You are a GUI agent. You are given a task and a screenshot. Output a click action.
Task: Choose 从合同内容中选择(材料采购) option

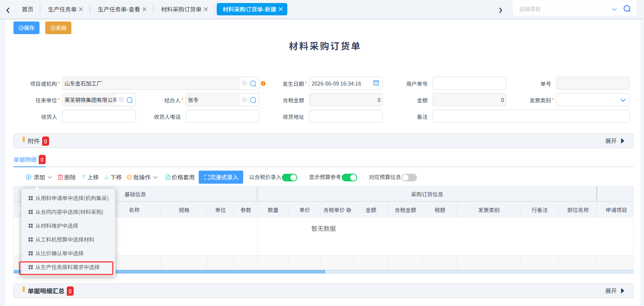68,212
